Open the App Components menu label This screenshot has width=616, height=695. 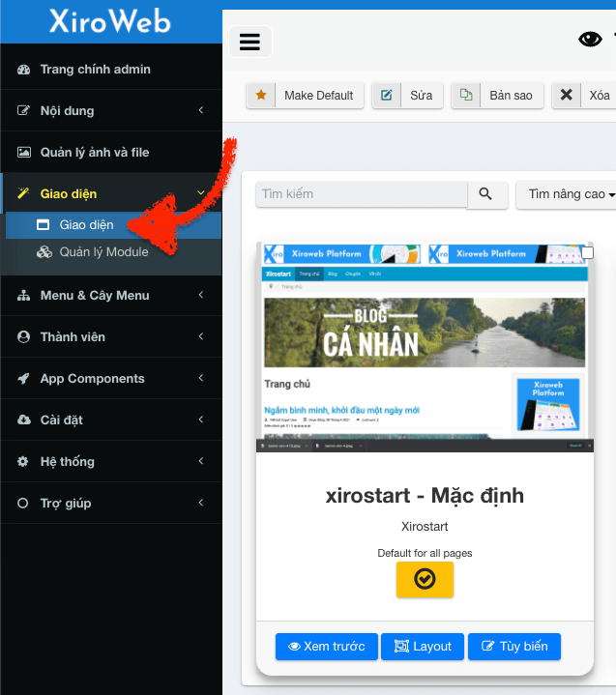click(92, 379)
